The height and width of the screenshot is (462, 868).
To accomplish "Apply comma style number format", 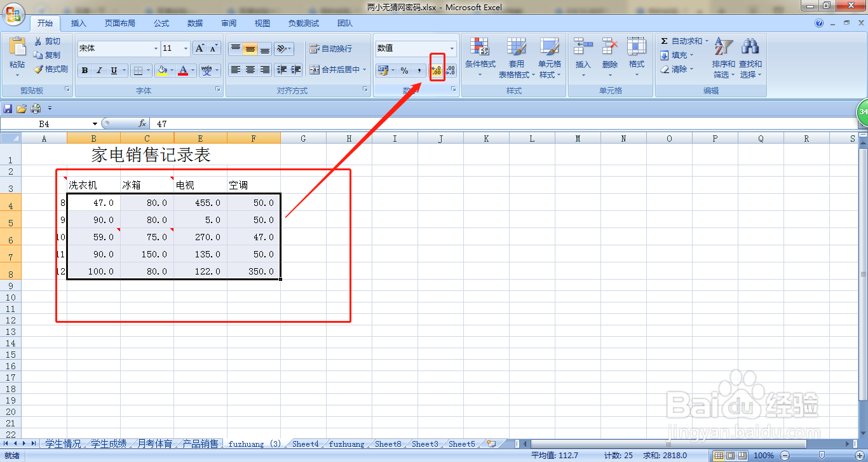I will (419, 71).
